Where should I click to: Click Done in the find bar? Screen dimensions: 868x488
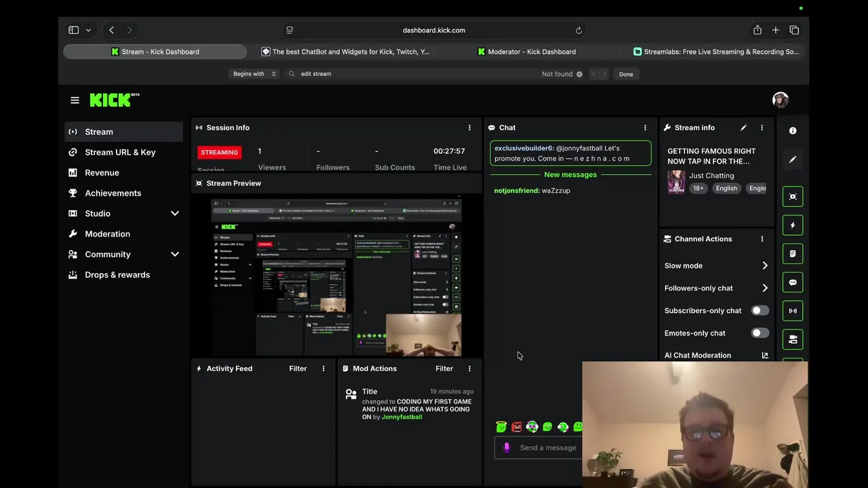pos(626,74)
